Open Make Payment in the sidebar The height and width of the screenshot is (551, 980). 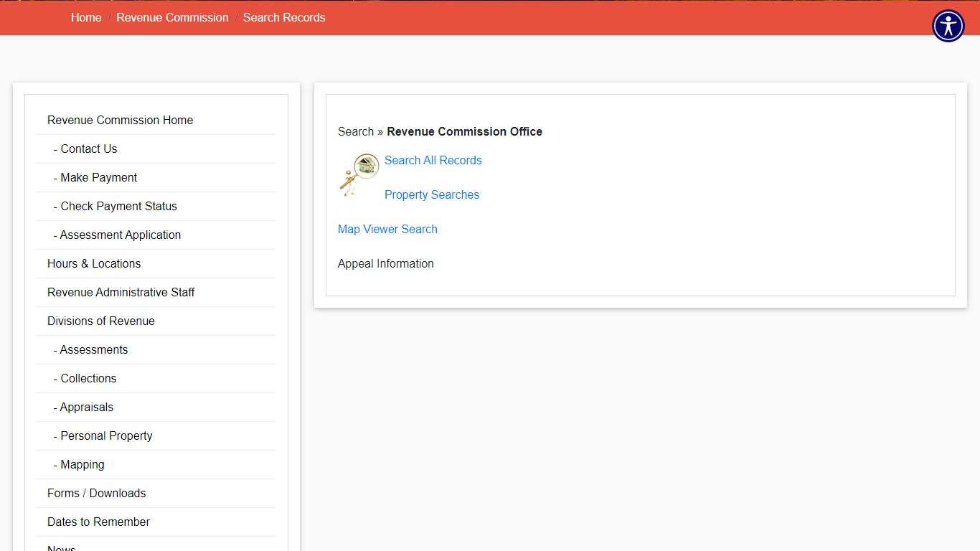(x=156, y=177)
